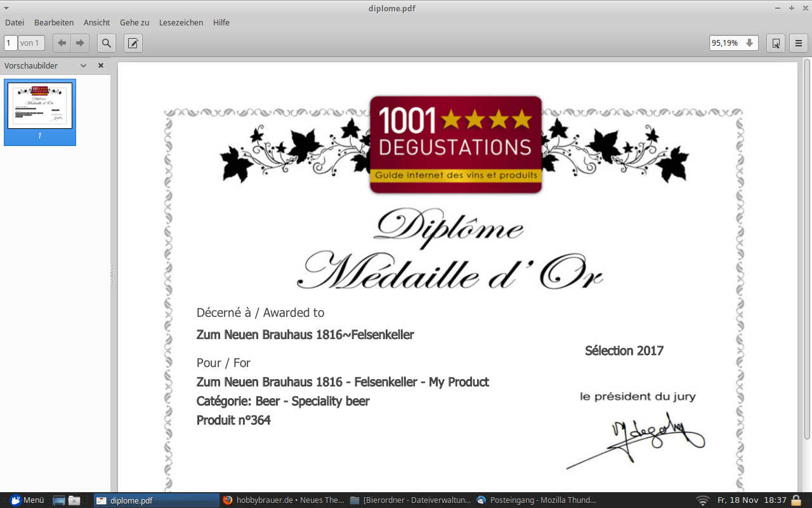Click the view options page icon
812x508 pixels.
[x=776, y=43]
